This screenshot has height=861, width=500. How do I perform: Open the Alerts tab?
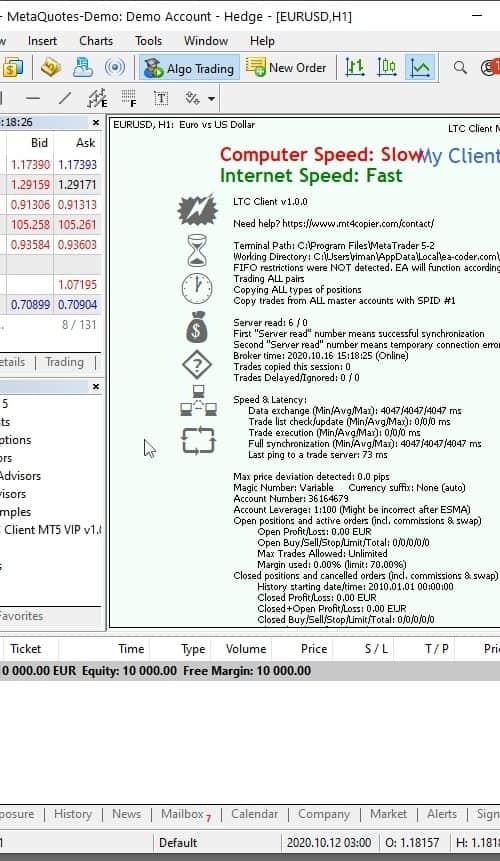tap(442, 814)
